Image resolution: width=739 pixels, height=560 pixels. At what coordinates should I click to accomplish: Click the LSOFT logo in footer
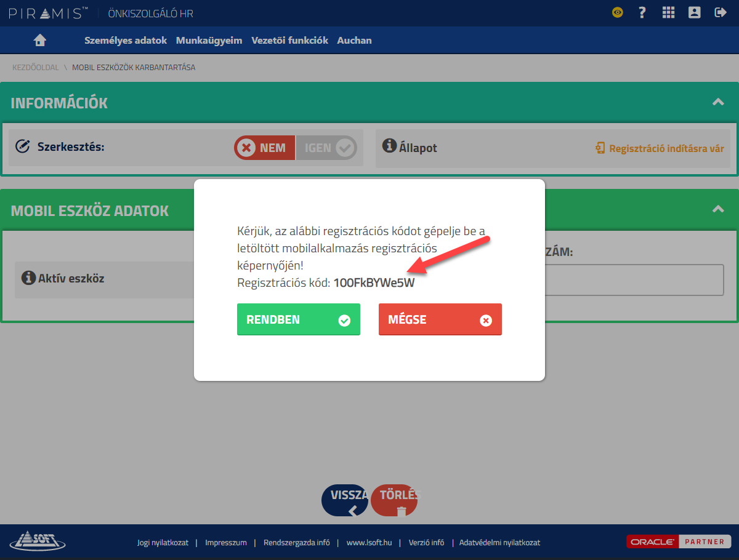(38, 542)
